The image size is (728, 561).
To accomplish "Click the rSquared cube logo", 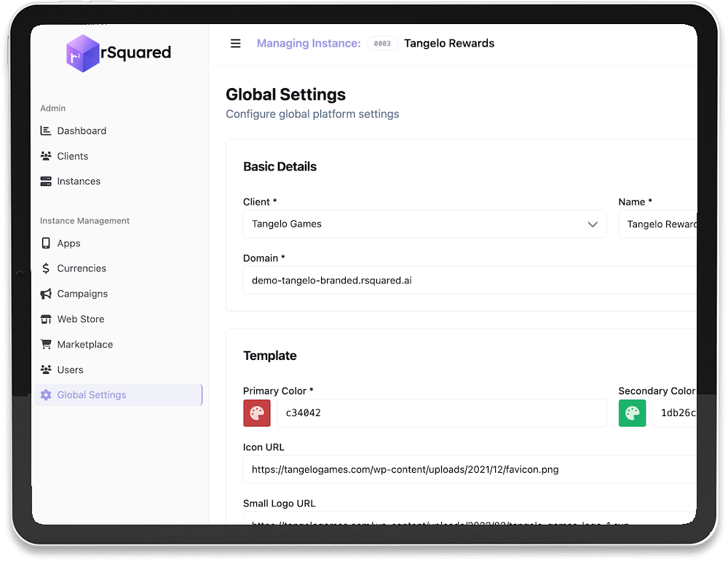I will pyautogui.click(x=82, y=53).
